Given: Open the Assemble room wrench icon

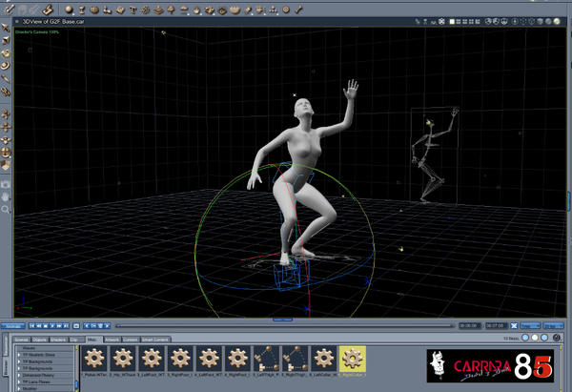Looking at the screenshot, I should point(10,10).
